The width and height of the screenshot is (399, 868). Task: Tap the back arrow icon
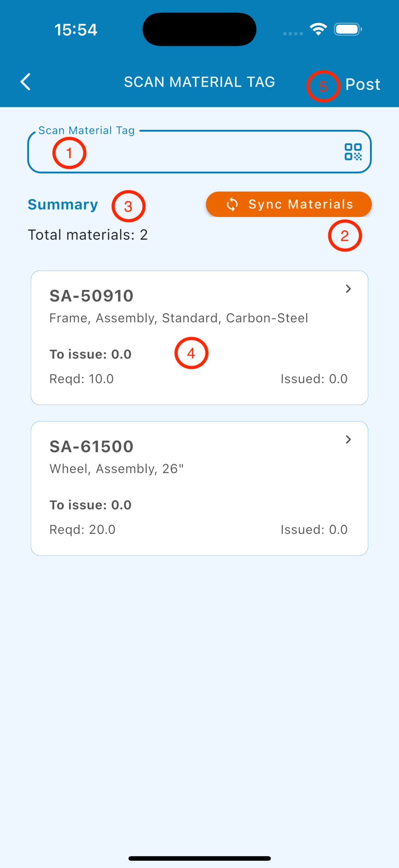26,82
